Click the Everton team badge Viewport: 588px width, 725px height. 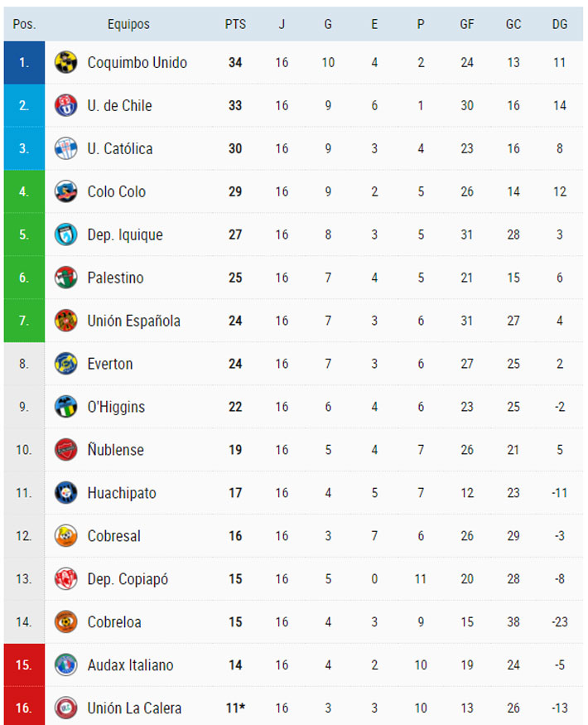[x=65, y=364]
